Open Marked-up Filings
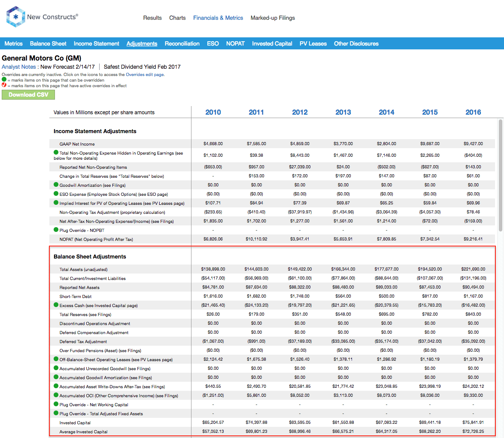This screenshot has width=504, height=438. click(x=273, y=18)
